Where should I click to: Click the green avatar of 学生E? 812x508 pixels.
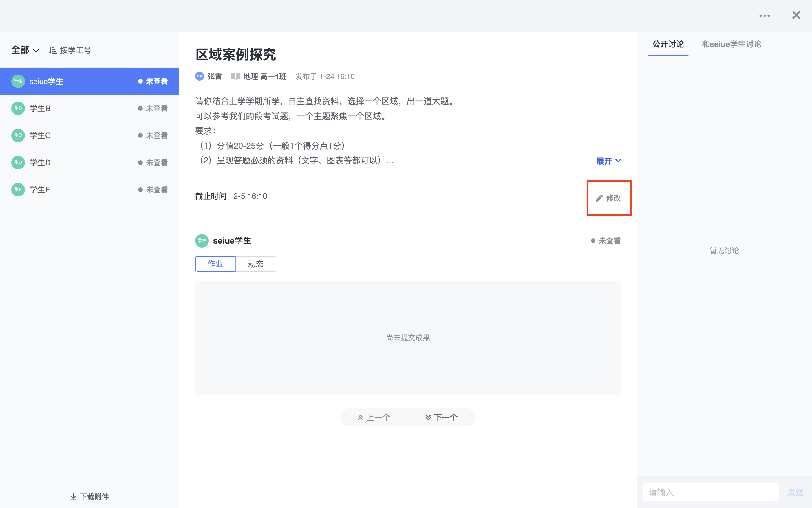18,189
